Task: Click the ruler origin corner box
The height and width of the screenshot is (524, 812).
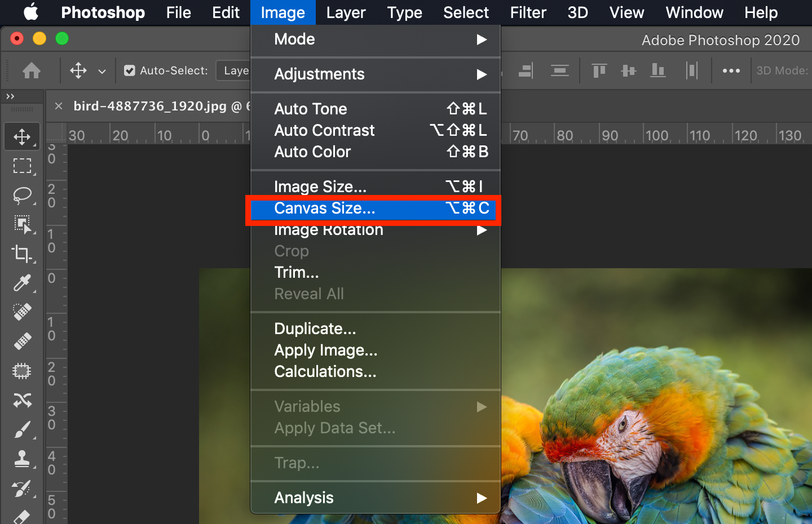Action: click(56, 134)
